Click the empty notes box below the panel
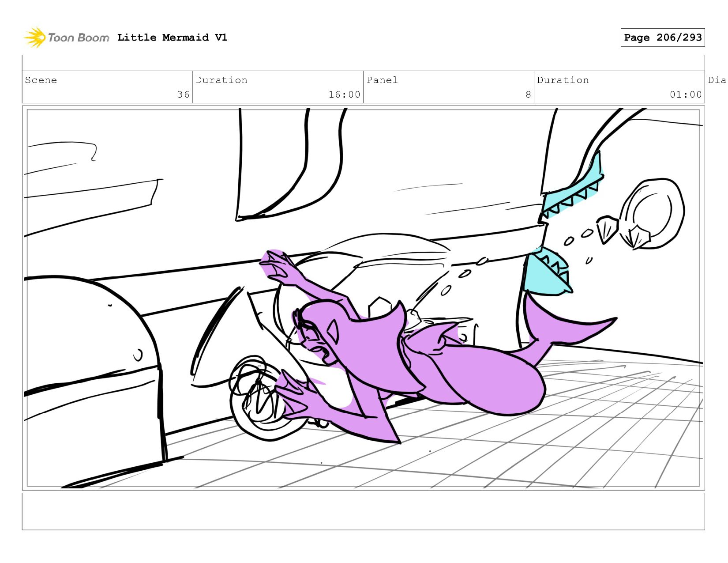The height and width of the screenshot is (563, 728). [x=363, y=511]
